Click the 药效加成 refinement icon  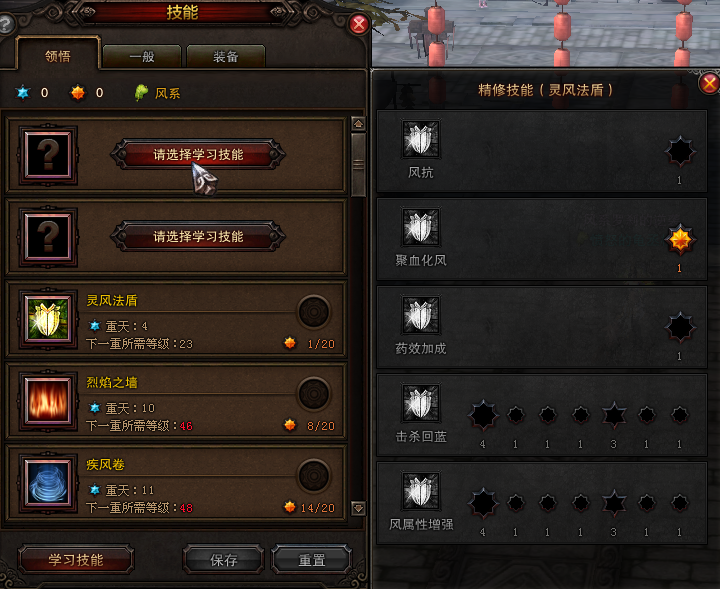pos(421,315)
